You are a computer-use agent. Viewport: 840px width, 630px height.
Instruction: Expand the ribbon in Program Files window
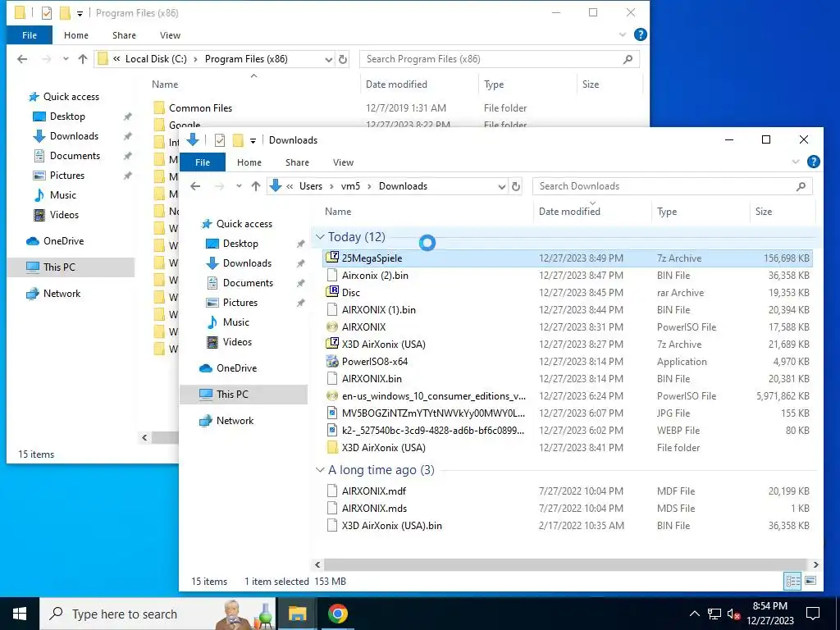pos(623,34)
